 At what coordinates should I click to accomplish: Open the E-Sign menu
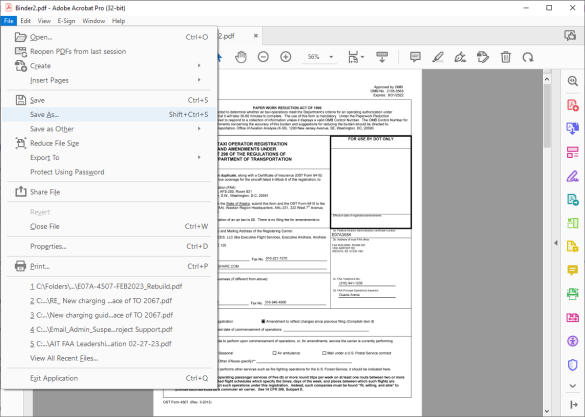66,21
